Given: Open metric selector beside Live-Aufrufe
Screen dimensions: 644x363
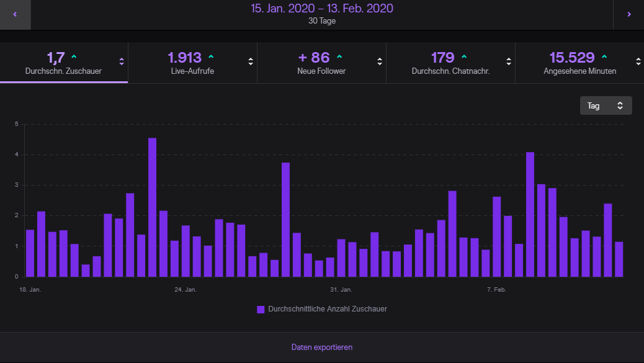Looking at the screenshot, I should (x=251, y=61).
